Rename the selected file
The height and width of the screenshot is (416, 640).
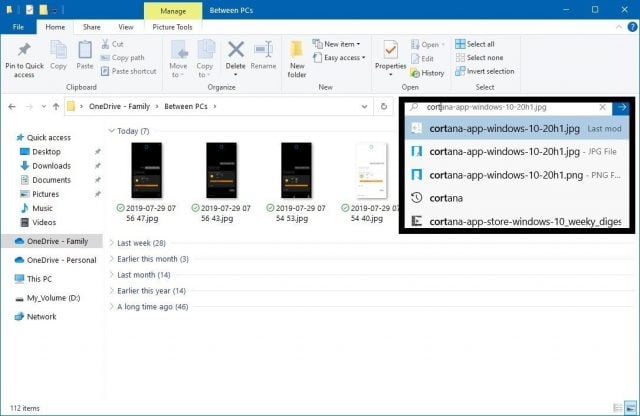point(263,56)
